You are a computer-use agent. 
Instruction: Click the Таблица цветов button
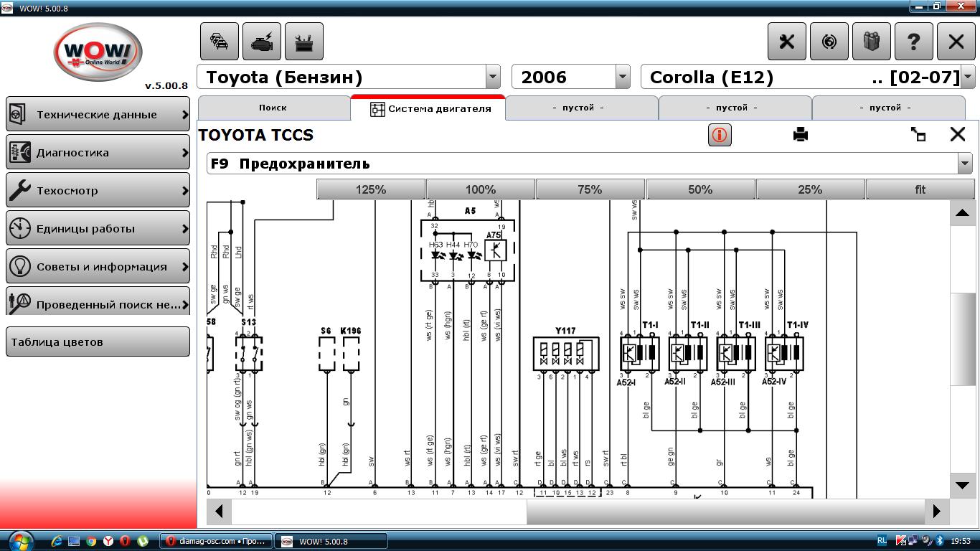98,342
